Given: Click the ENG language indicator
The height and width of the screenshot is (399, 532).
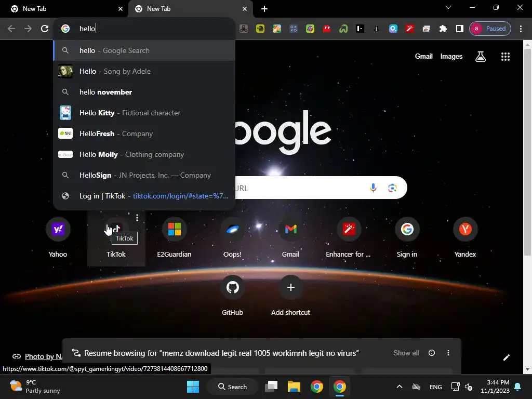Looking at the screenshot, I should point(436,387).
